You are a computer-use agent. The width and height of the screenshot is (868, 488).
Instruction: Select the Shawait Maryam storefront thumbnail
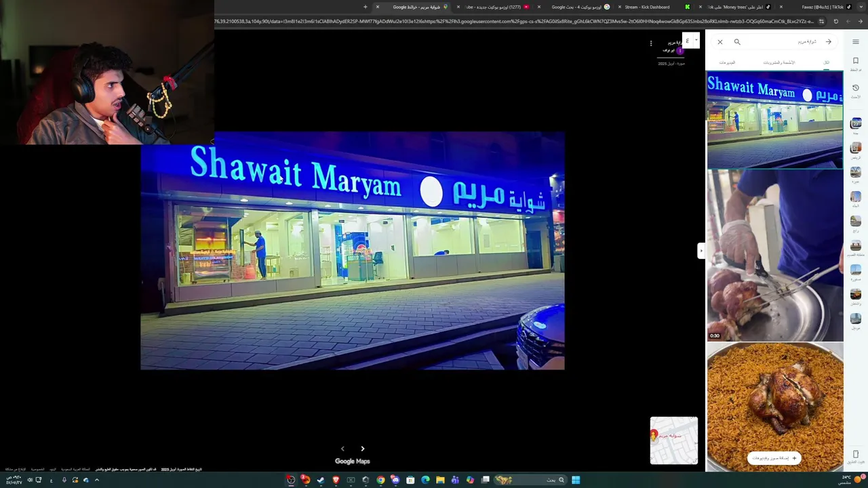pyautogui.click(x=775, y=120)
